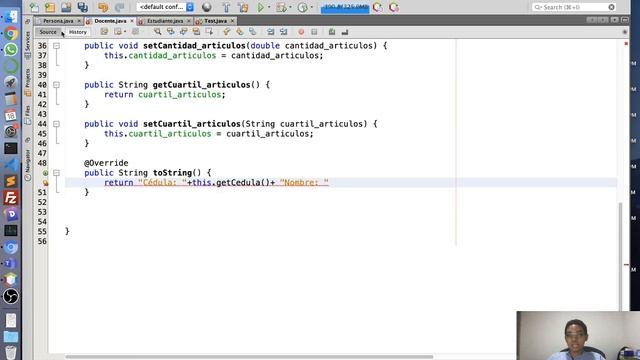Click the last profiler circular-arrow icon in main toolbar

coord(393,7)
